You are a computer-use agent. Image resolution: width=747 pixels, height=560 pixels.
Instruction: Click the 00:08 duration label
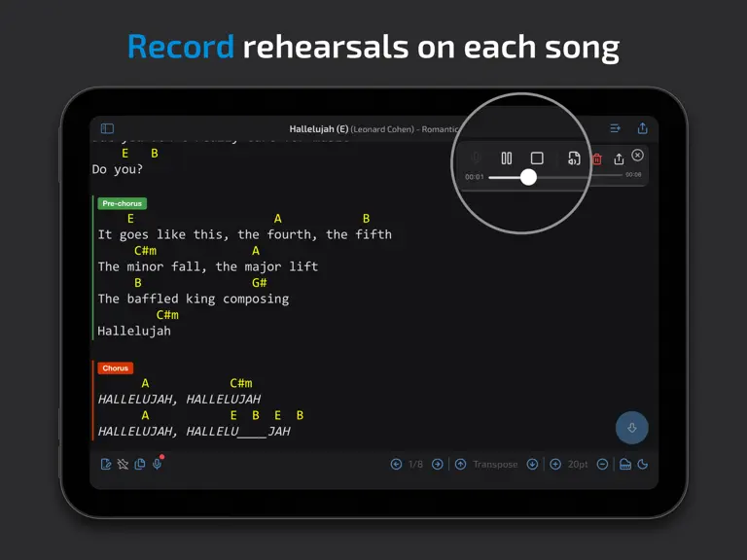[633, 175]
